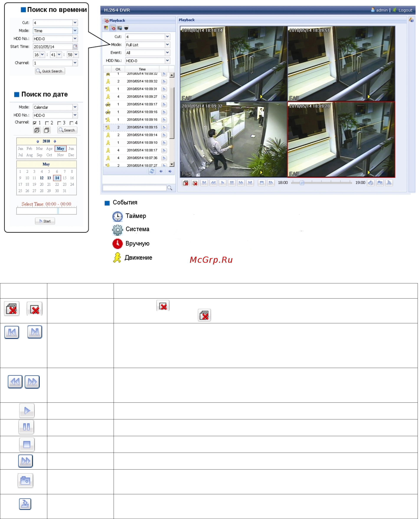The width and height of the screenshot is (420, 519).
Task: Click Start button below Select Time bar
Action: point(45,222)
